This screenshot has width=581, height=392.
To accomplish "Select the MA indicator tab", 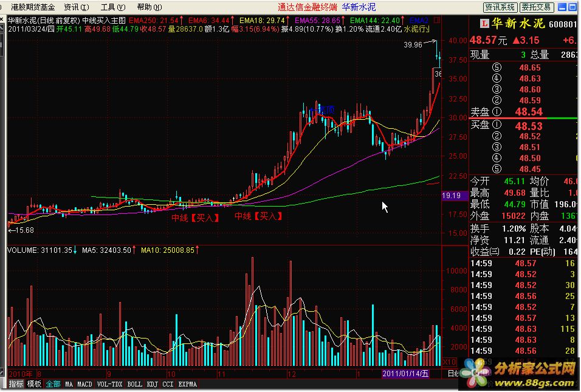I will [69, 384].
